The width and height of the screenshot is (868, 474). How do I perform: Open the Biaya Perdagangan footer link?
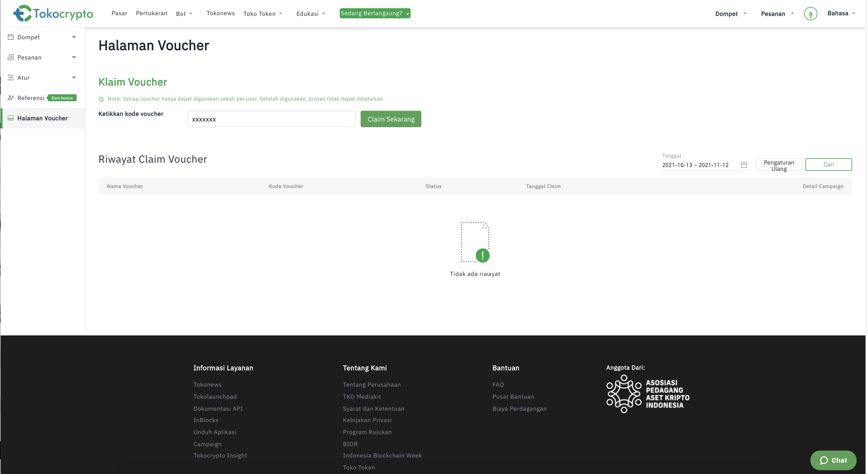(519, 409)
